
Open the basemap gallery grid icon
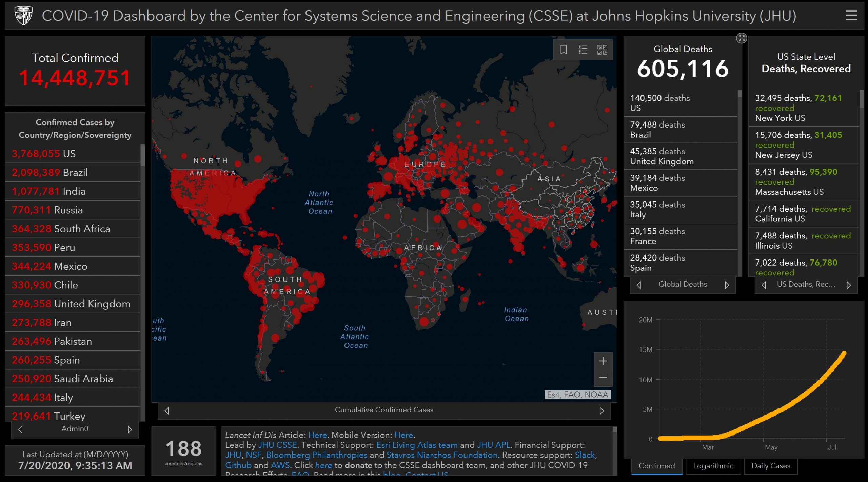pyautogui.click(x=602, y=50)
